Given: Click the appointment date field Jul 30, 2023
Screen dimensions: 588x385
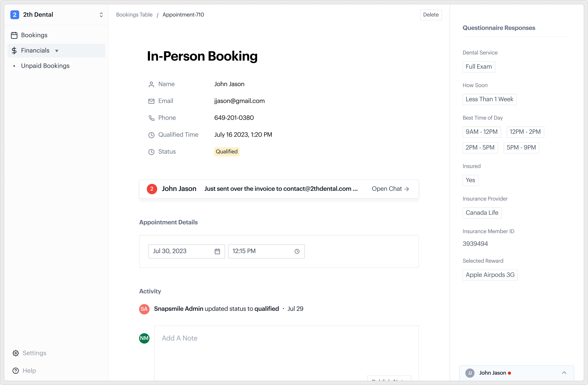Looking at the screenshot, I should (187, 251).
